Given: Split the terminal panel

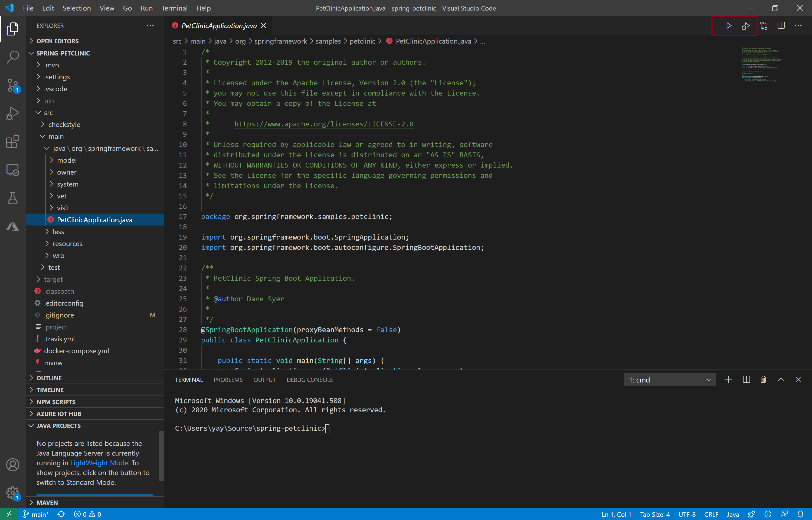Looking at the screenshot, I should point(746,380).
